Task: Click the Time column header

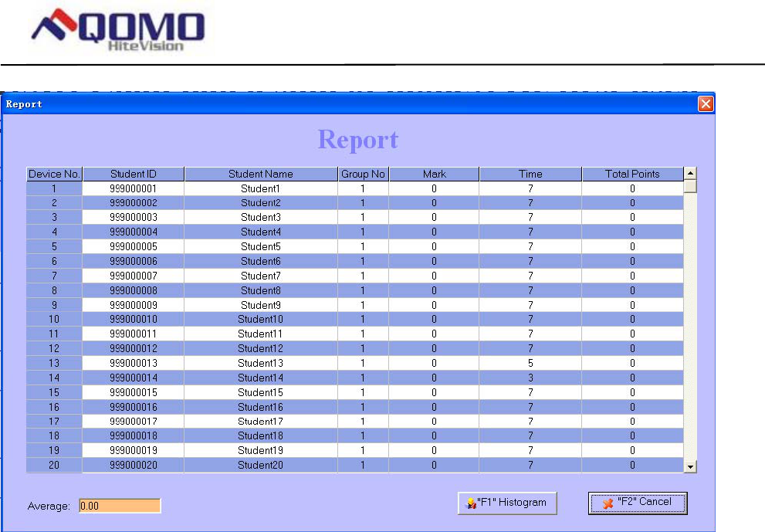Action: pyautogui.click(x=530, y=174)
